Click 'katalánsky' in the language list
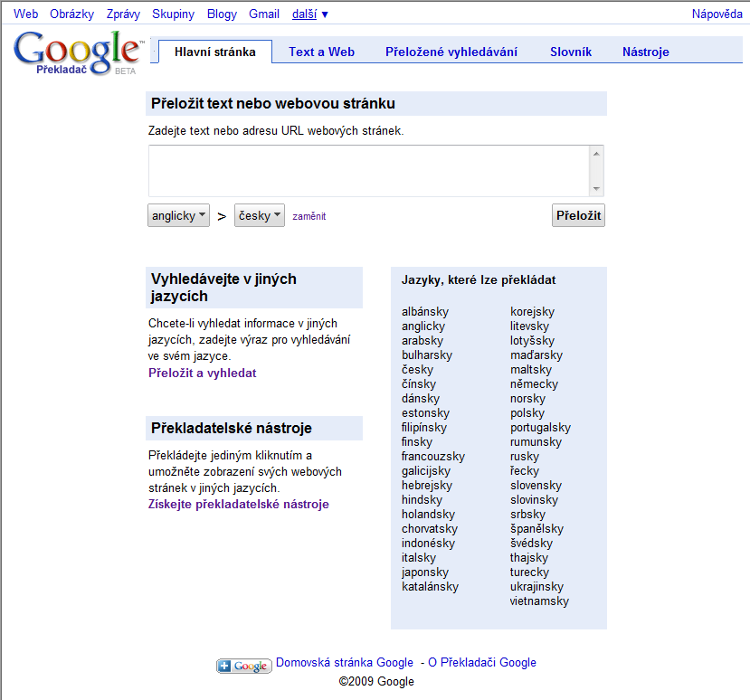The image size is (750, 700). [430, 586]
